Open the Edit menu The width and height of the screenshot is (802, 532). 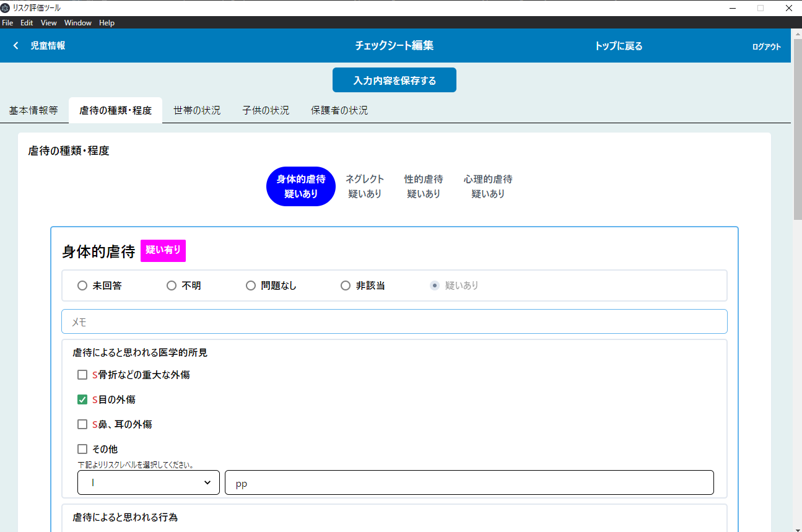click(x=27, y=23)
